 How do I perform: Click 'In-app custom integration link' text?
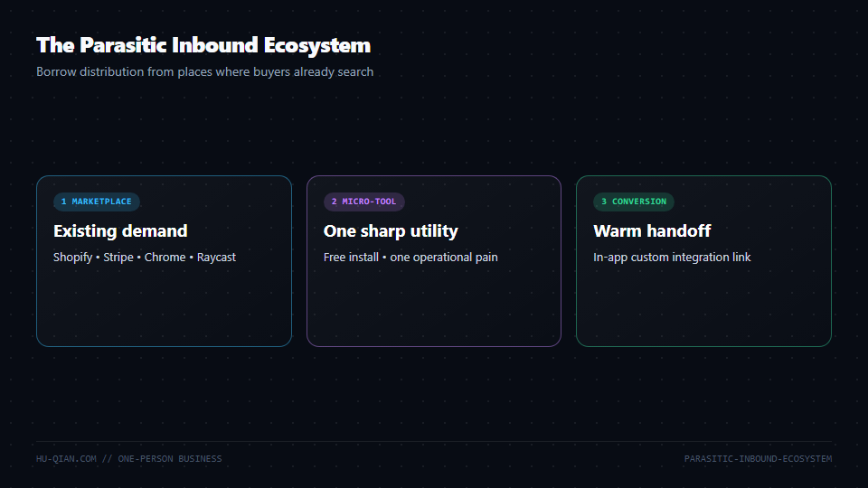(x=672, y=258)
